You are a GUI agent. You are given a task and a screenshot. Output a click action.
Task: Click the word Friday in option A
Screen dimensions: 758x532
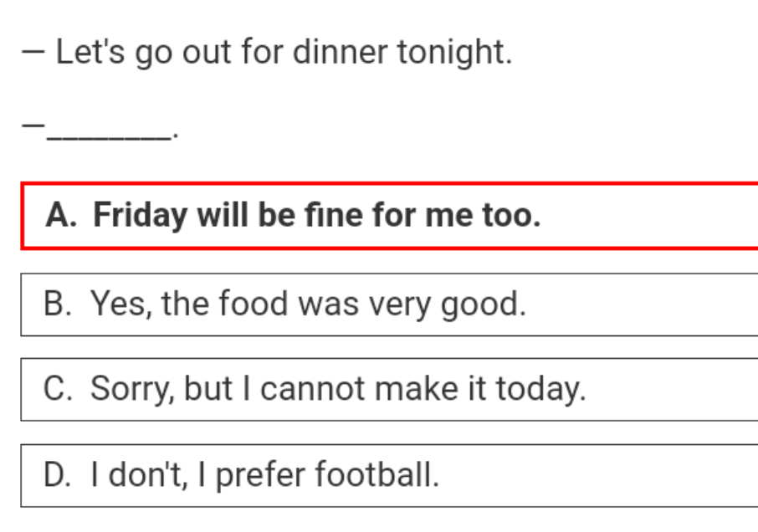140,216
